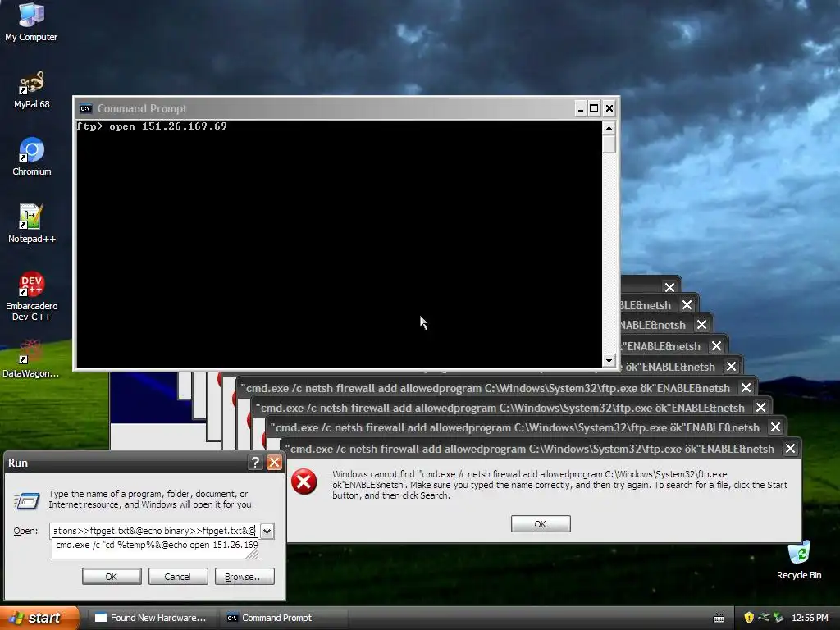Click the ftp> open 151.26.169.69 line
The height and width of the screenshot is (630, 840).
(152, 126)
